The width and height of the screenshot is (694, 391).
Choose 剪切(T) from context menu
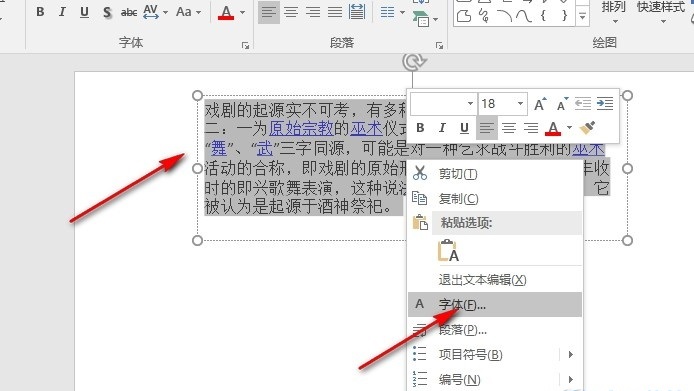[x=495, y=174]
